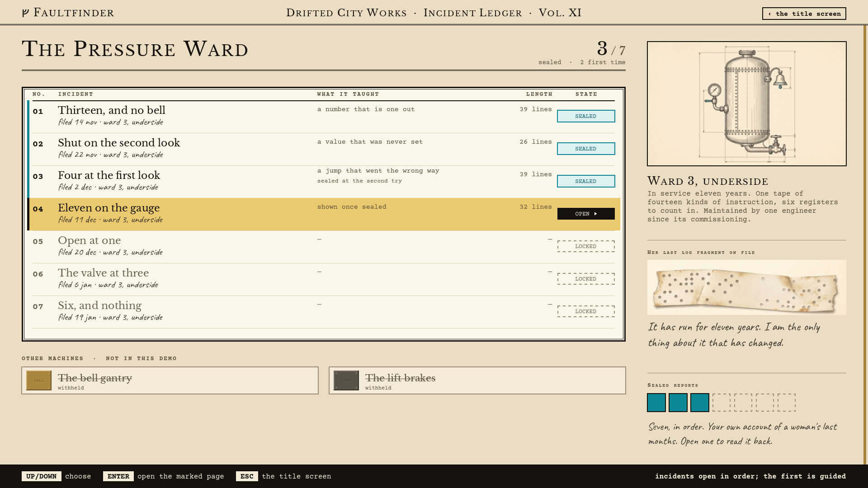Select locked incident The valve at three
868x488 pixels.
324,279
